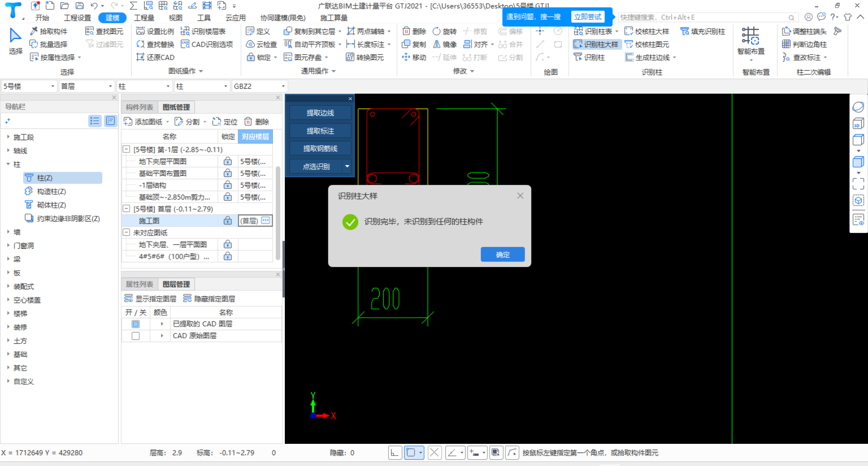Open the 工程设置 ribbon tab

click(x=77, y=18)
